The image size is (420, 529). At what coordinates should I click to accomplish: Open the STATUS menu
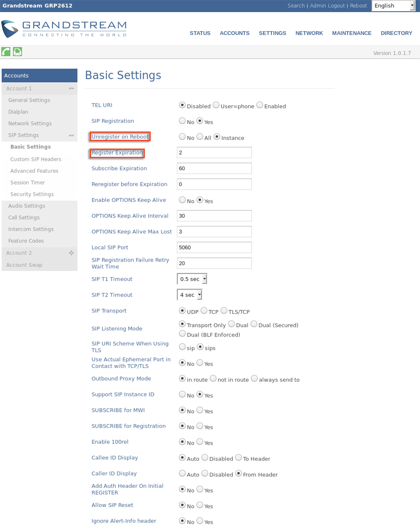tap(200, 33)
